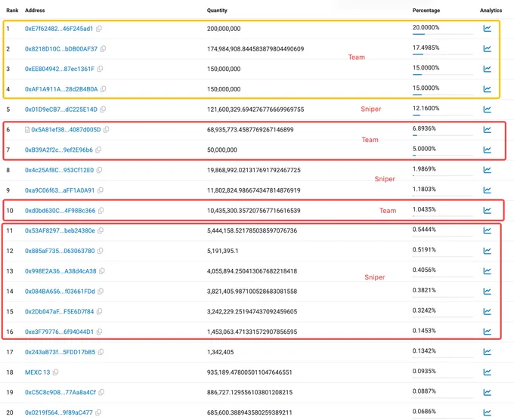This screenshot has width=514, height=420.
Task: Copy address 0x0219f564...9f89aC477
Action: click(x=98, y=412)
